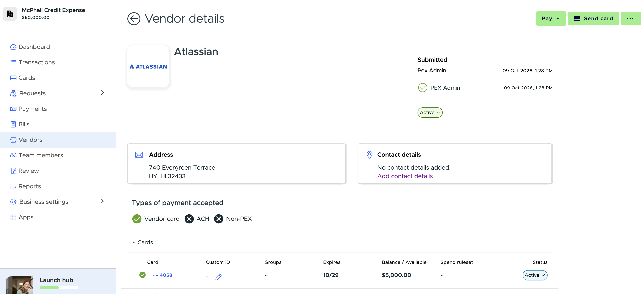Click the Atlassian logo thumbnail

point(148,66)
